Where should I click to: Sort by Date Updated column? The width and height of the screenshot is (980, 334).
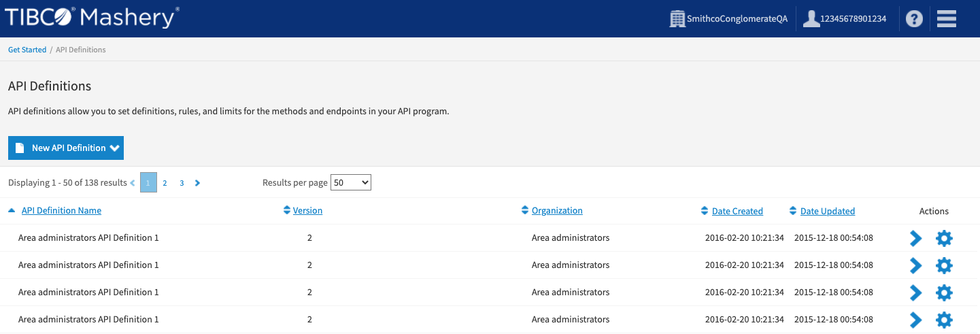[x=827, y=212]
